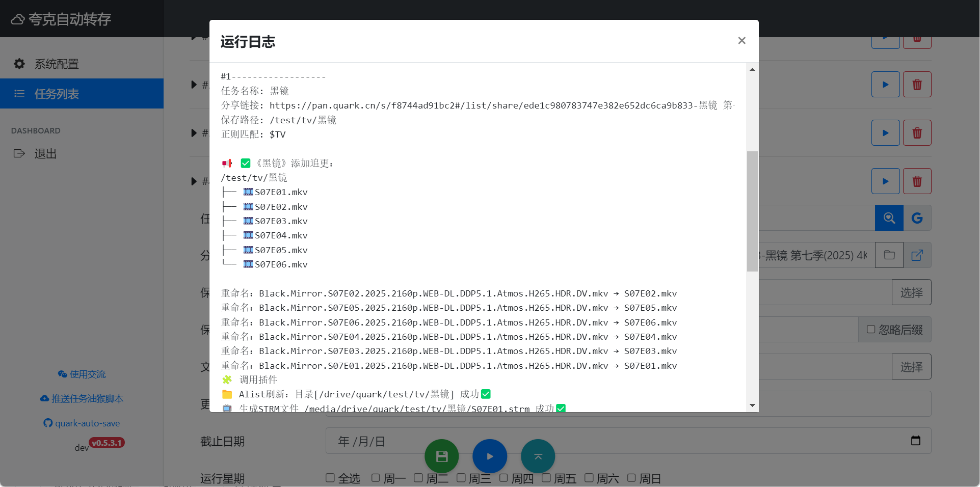Open the share in new window via external-link icon
The height and width of the screenshot is (487, 980).
tap(917, 255)
